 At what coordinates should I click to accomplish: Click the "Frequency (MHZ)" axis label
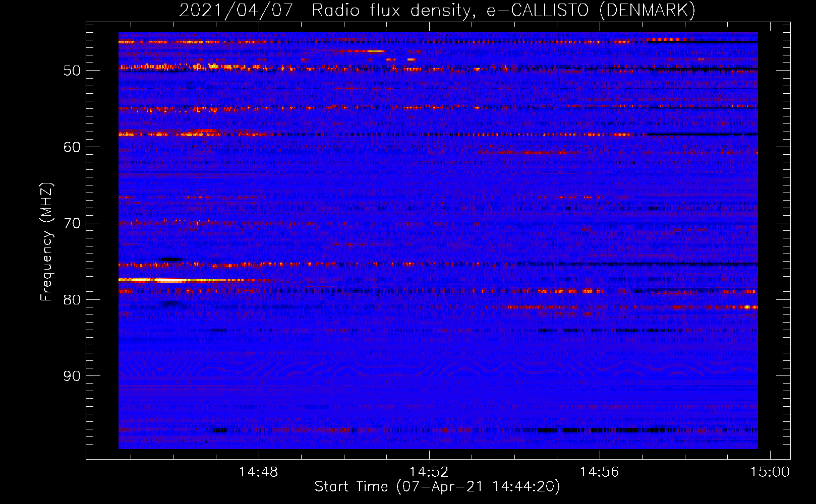coord(46,242)
